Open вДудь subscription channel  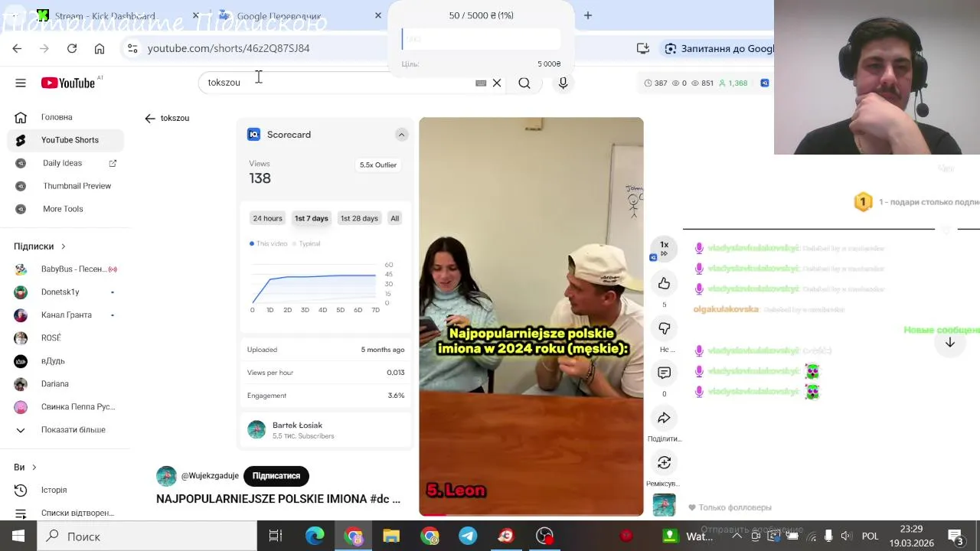tap(65, 361)
